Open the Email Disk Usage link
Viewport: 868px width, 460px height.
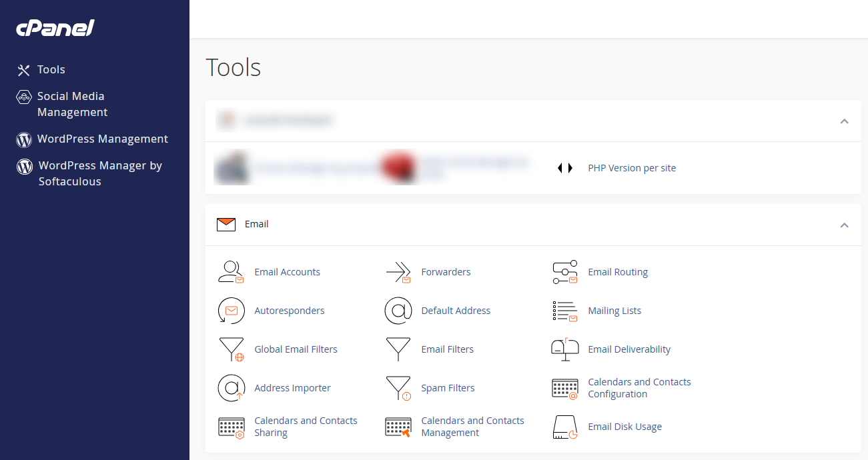625,427
